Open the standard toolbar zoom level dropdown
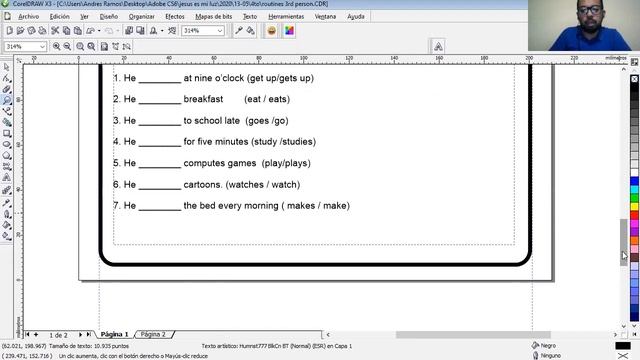Screen dimensions: 640x360 point(220,31)
